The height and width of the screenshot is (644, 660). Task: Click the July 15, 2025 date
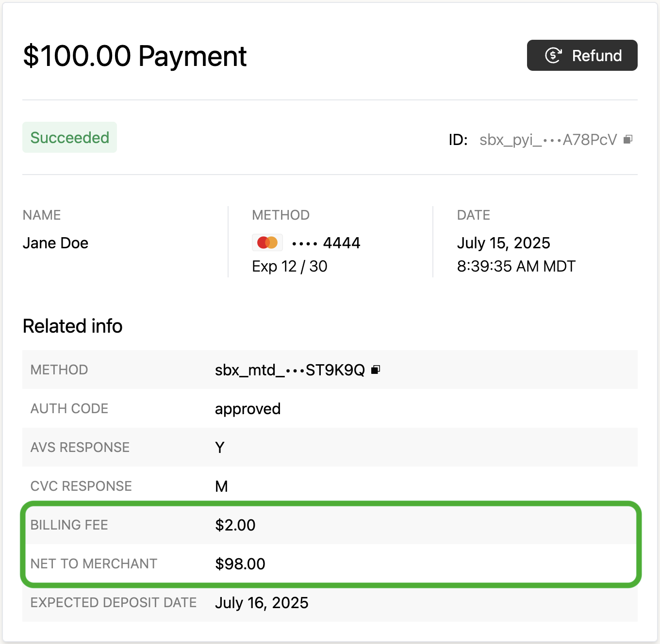point(503,243)
